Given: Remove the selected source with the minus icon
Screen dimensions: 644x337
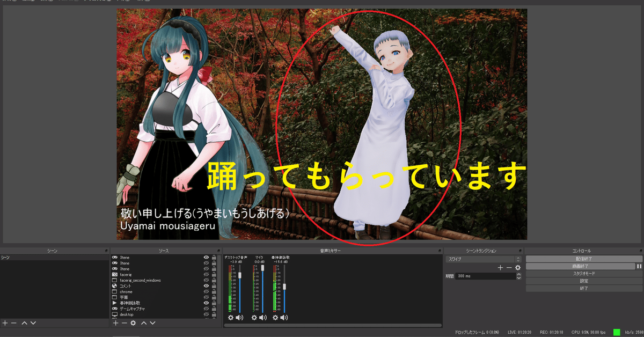Looking at the screenshot, I should click(125, 323).
